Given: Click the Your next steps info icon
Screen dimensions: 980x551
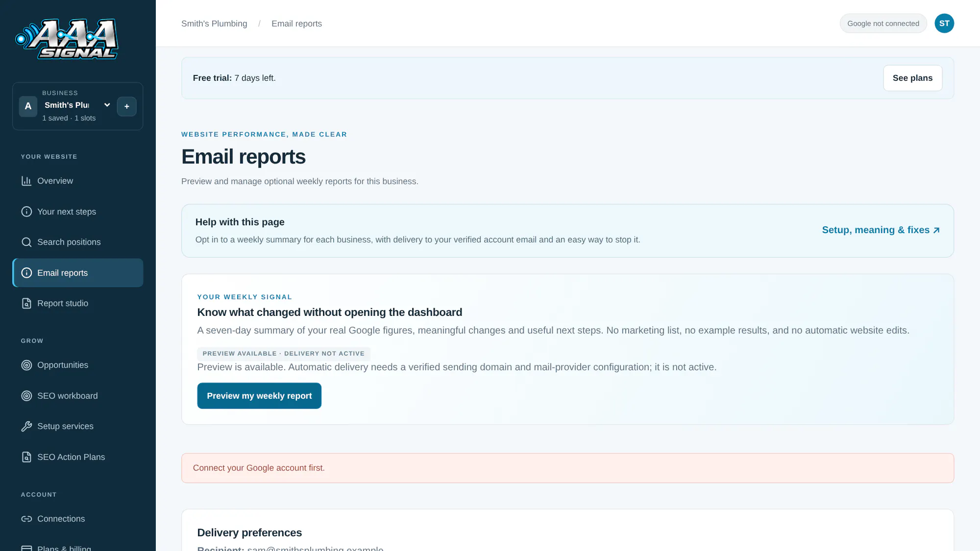Looking at the screenshot, I should 26,212.
